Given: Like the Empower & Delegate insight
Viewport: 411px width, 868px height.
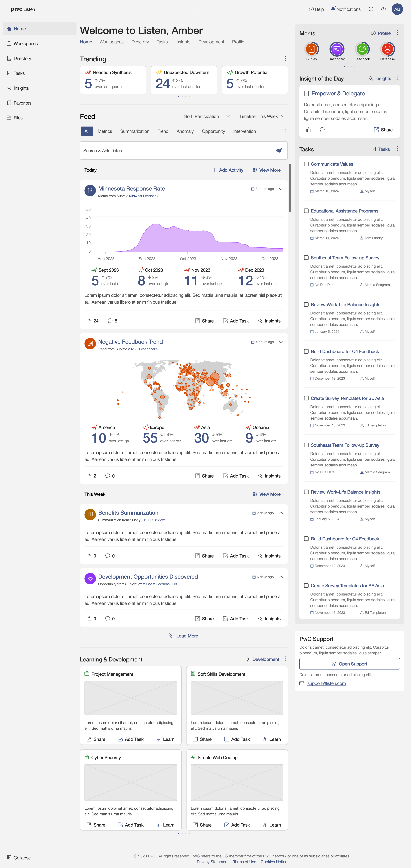Looking at the screenshot, I should [308, 130].
